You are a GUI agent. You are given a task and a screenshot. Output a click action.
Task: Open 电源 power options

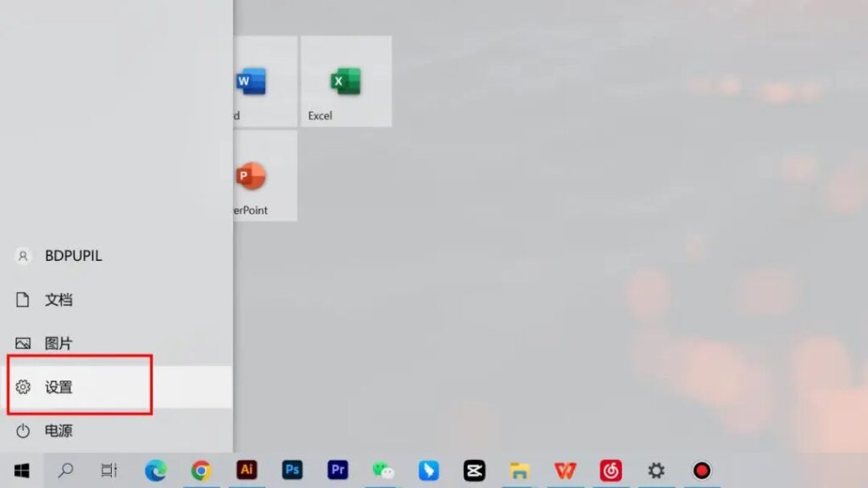(x=116, y=430)
